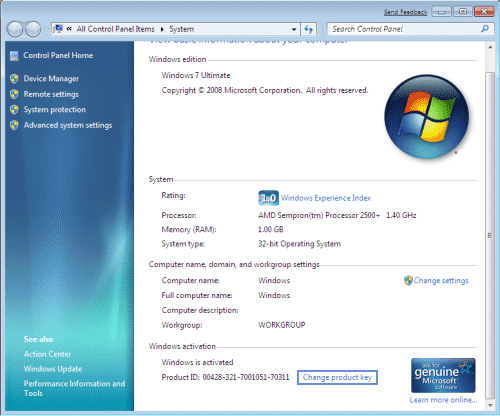Click the Change product key button

coord(337,377)
